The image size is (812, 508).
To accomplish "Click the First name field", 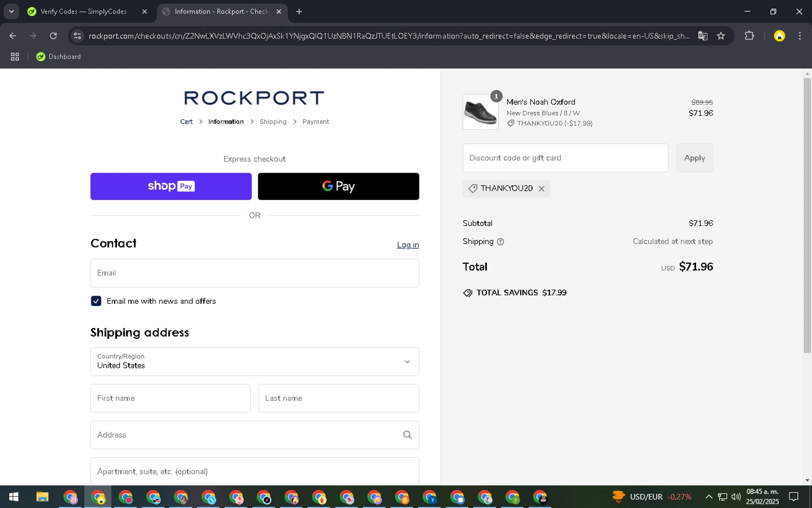I will [x=171, y=398].
